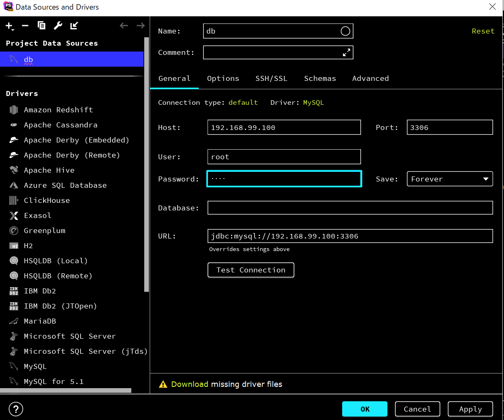Select the db project data source
The image size is (504, 420).
pyautogui.click(x=71, y=60)
